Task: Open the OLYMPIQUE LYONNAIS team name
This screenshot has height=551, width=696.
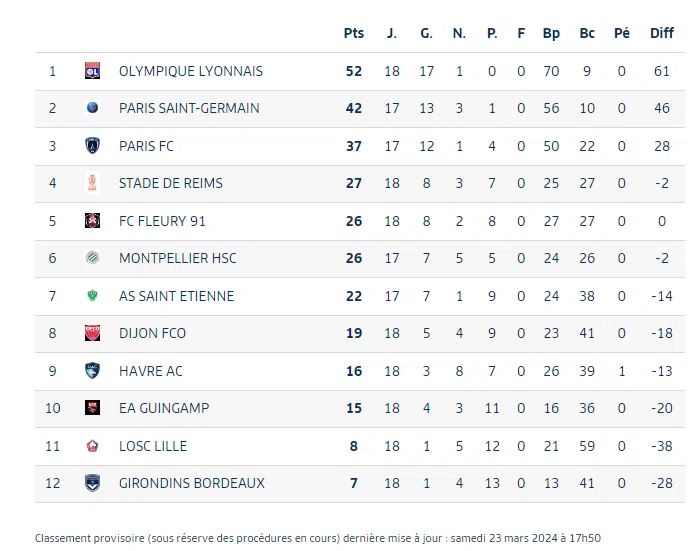Action: [x=191, y=71]
